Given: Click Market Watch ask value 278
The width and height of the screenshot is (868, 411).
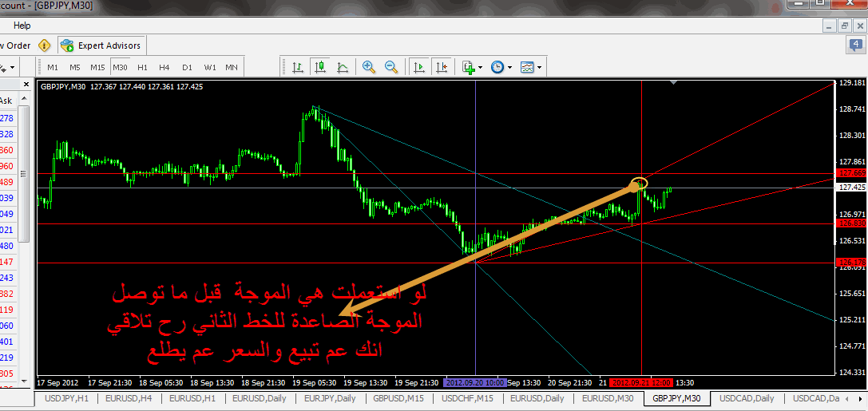Looking at the screenshot, I should (x=6, y=118).
